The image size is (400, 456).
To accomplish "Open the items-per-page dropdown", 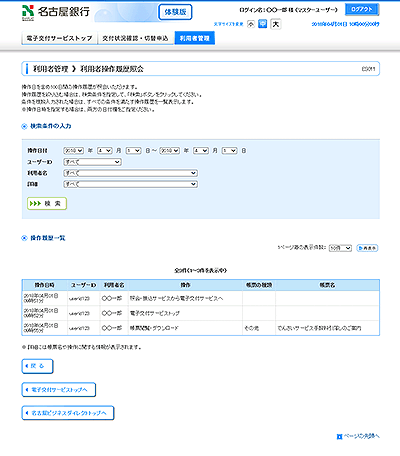I will (340, 248).
